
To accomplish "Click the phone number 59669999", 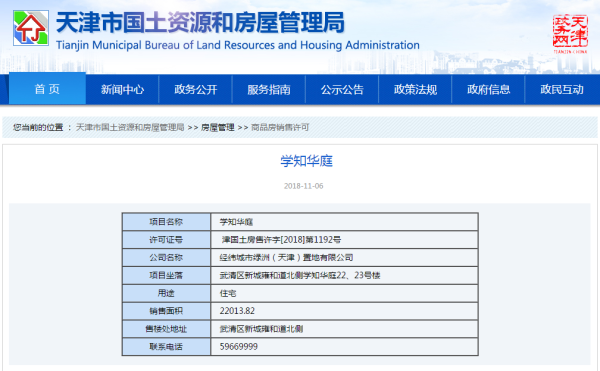I will pyautogui.click(x=239, y=347).
